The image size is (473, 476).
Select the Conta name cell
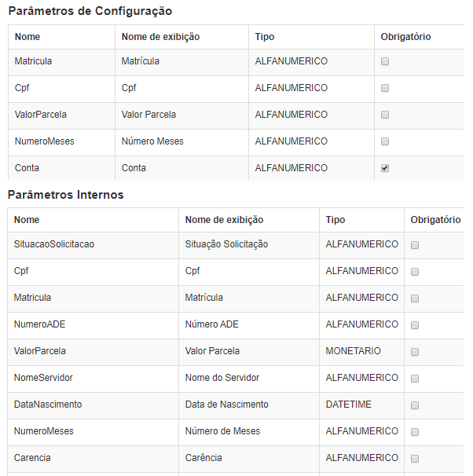(x=27, y=168)
